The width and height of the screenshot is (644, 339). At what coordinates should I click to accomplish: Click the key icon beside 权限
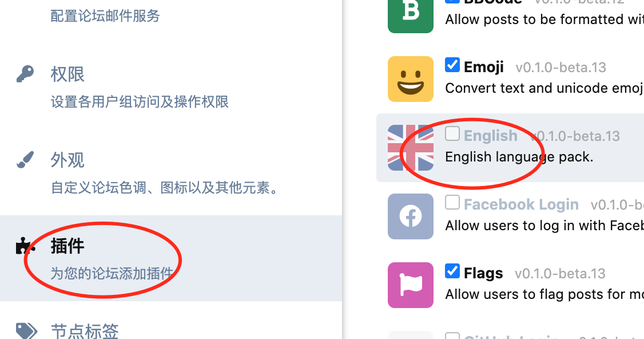25,74
